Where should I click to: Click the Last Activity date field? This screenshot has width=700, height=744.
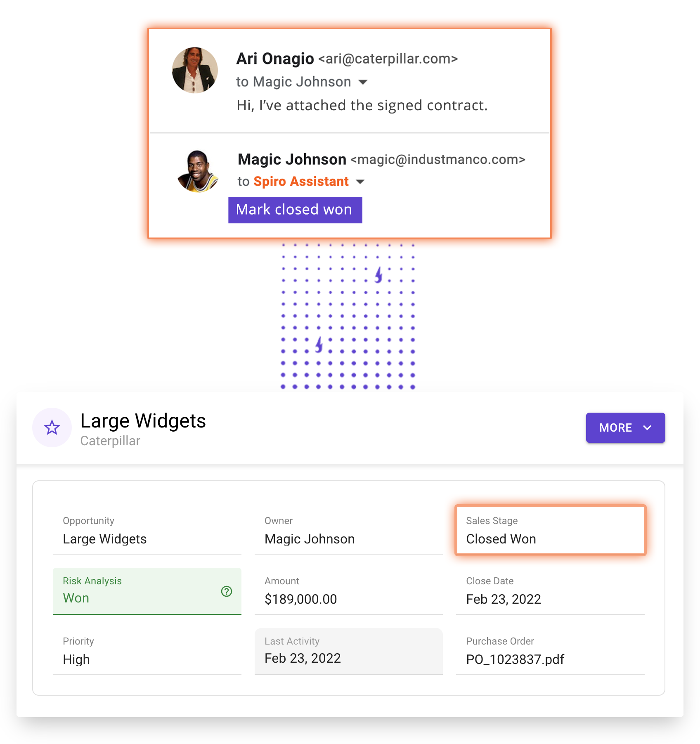coord(349,651)
